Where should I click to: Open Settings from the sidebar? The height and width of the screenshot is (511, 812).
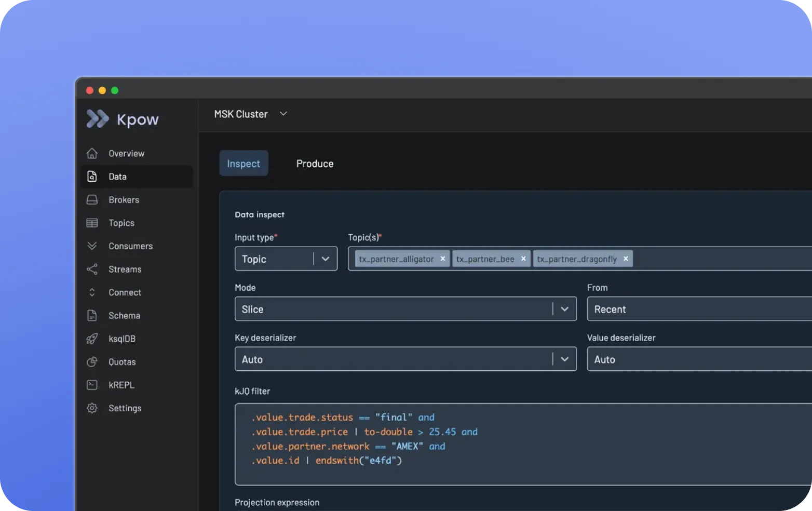137,408
